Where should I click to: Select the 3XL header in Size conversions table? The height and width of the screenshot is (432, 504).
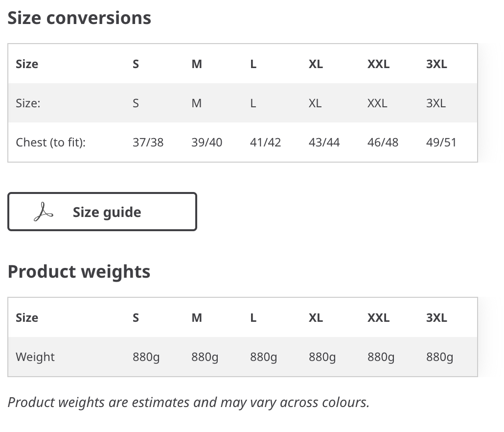pos(436,64)
